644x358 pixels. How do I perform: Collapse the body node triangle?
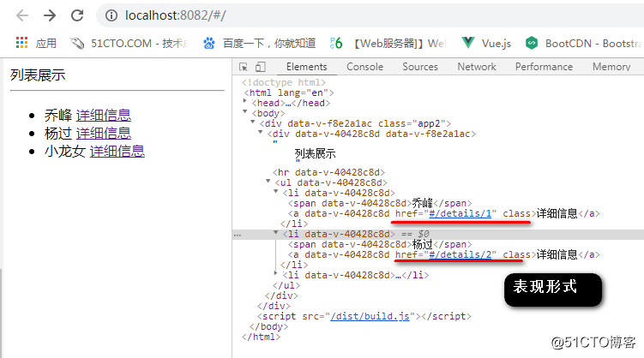click(x=245, y=111)
